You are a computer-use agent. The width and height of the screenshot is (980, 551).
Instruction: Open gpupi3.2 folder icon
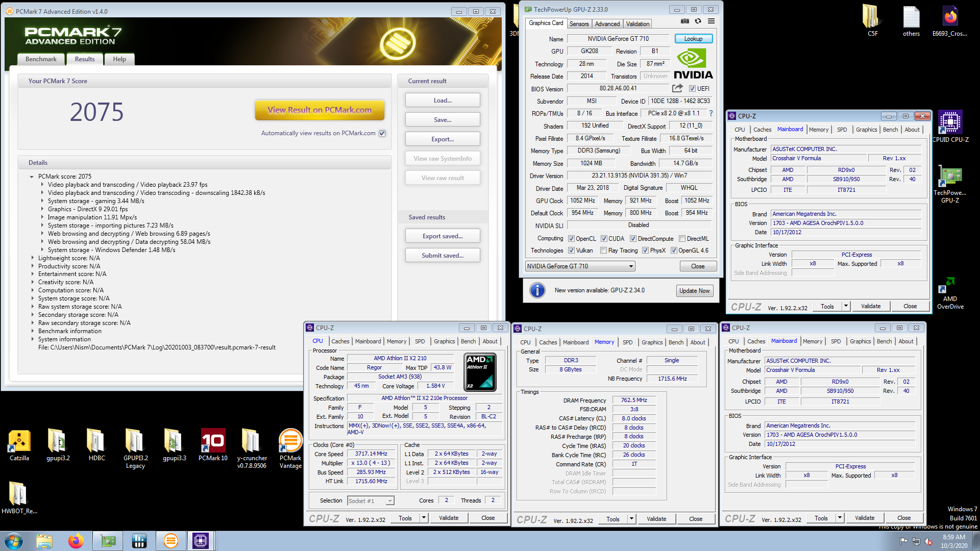click(58, 445)
